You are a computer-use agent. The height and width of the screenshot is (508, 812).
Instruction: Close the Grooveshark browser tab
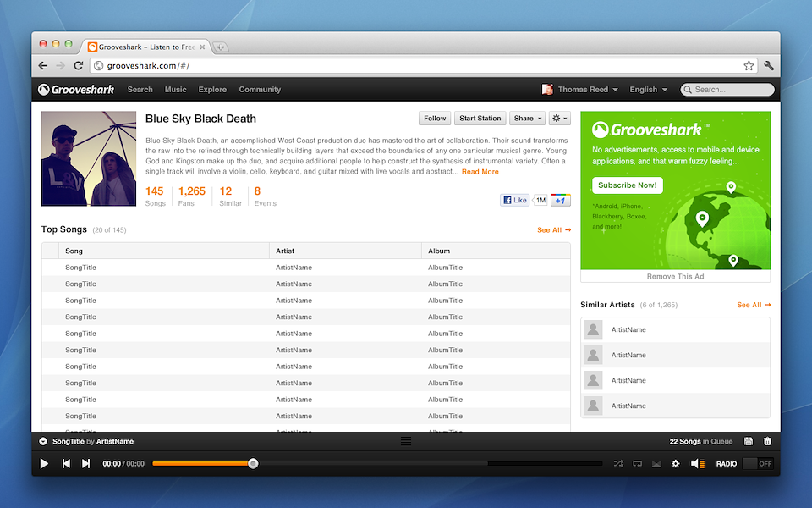202,47
